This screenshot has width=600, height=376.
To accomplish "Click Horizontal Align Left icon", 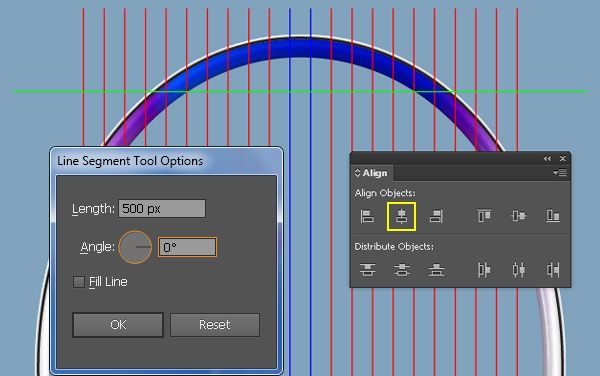I will click(x=367, y=216).
